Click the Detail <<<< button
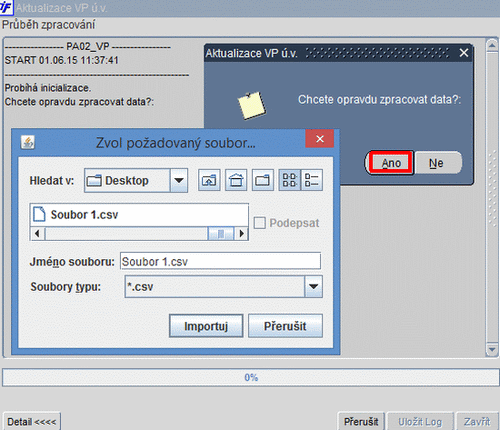500x430 pixels. [x=32, y=422]
